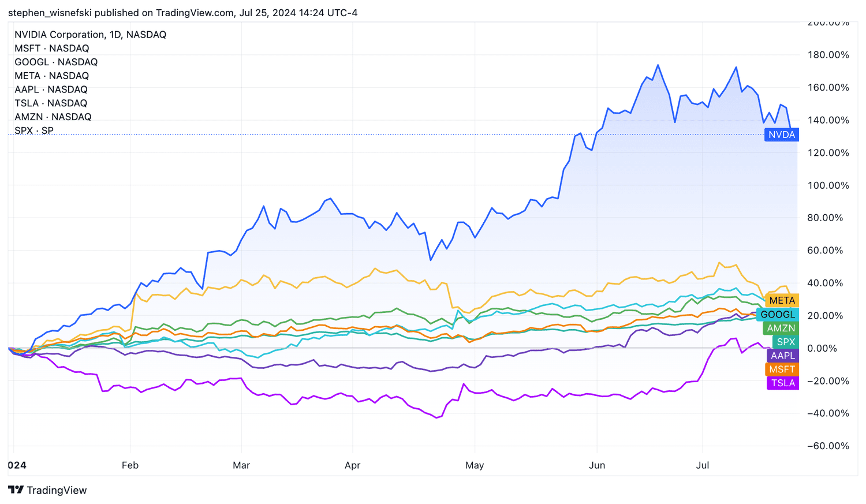Image resolution: width=866 pixels, height=504 pixels.
Task: Click the 140.00% axis label
Action: click(828, 120)
